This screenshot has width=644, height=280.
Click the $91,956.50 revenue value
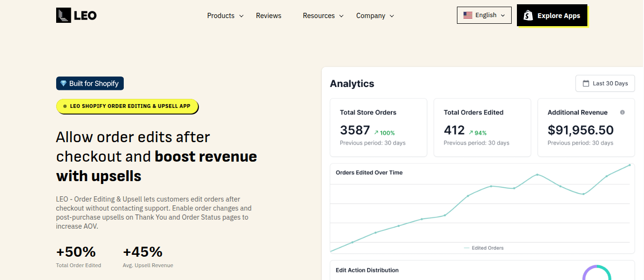click(x=581, y=130)
